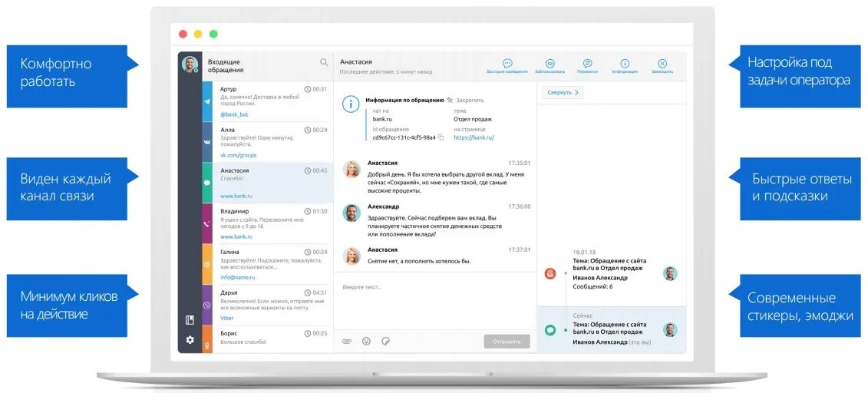Send the message with the Отправить button

[507, 342]
